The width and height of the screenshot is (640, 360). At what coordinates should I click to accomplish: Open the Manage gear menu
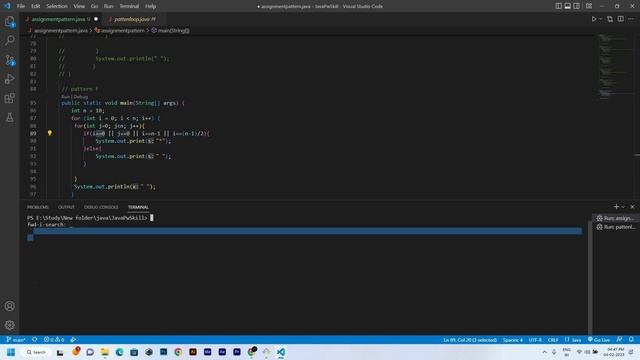coord(10,325)
